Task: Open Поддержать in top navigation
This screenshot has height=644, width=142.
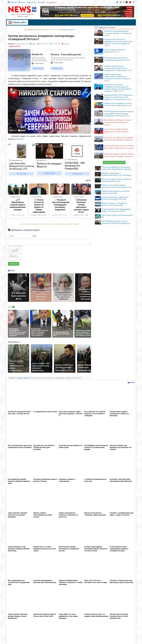Action: 51,2
